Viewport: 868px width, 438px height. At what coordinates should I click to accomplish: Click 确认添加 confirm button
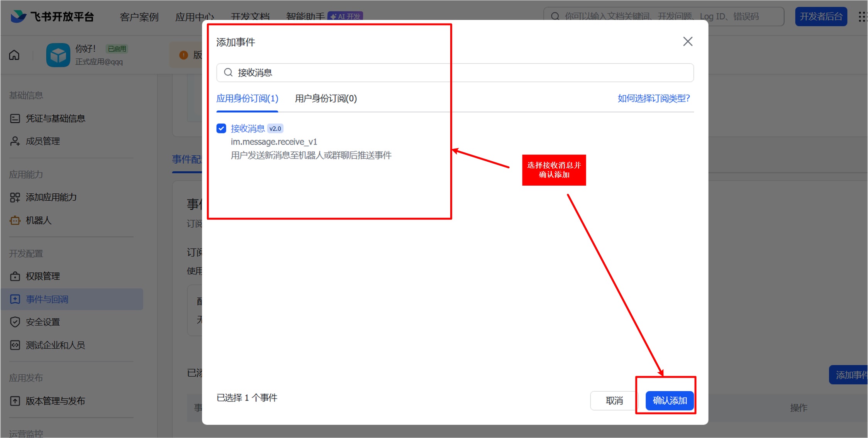point(670,401)
